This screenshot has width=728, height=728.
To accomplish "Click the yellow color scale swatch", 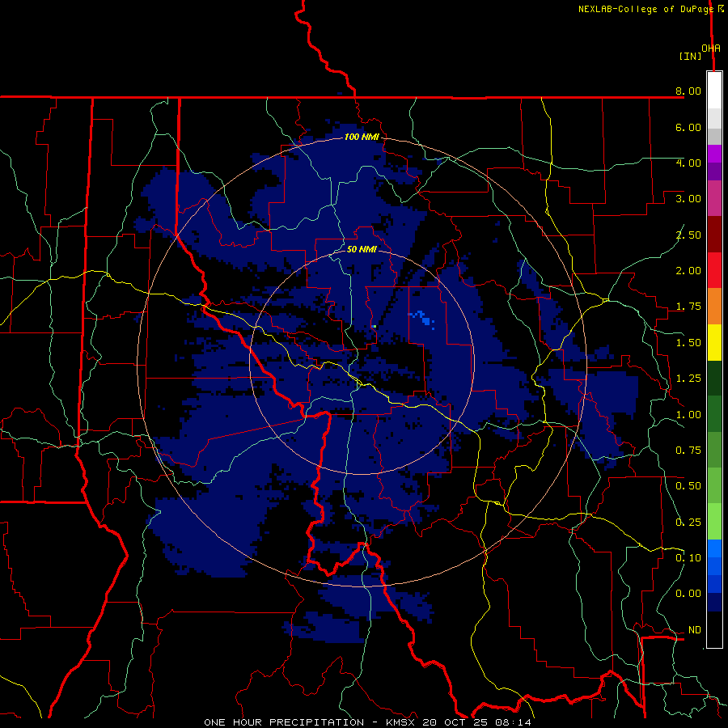I will tap(714, 342).
